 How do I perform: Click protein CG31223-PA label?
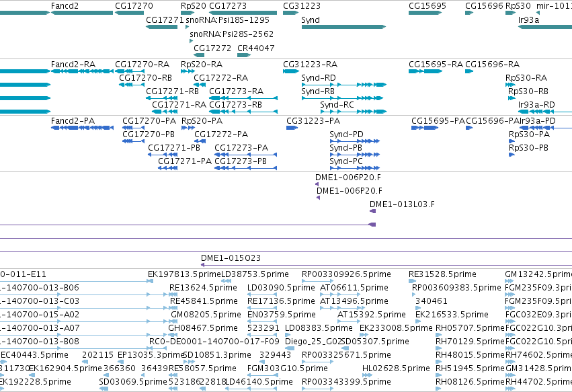[313, 121]
